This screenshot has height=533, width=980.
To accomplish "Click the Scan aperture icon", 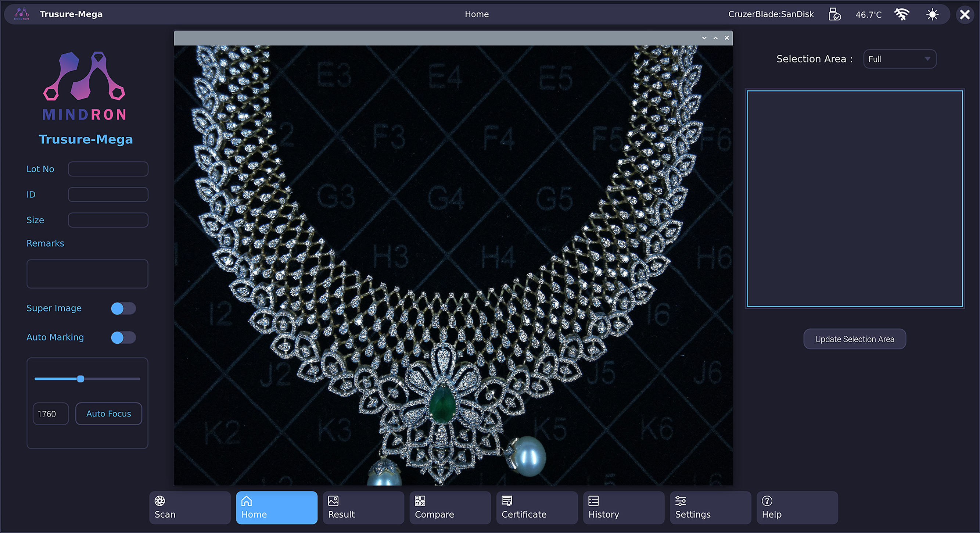I will [160, 501].
